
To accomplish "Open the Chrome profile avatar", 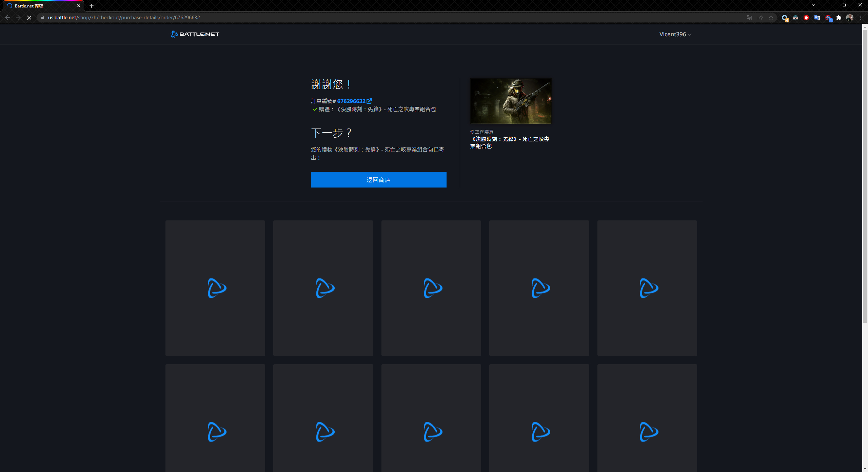I will coord(850,18).
